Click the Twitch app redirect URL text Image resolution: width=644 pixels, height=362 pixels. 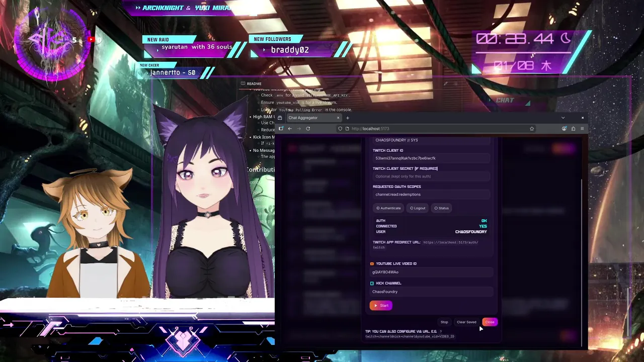click(426, 245)
